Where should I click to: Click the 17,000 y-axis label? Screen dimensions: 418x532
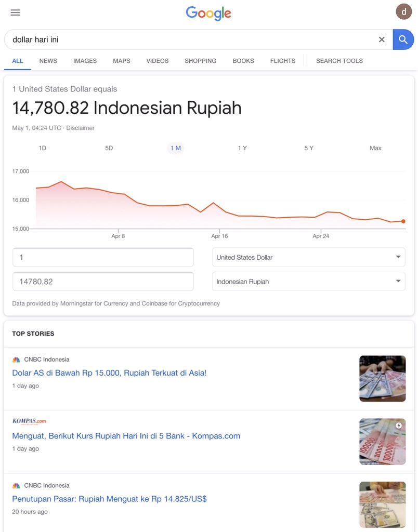pos(21,171)
